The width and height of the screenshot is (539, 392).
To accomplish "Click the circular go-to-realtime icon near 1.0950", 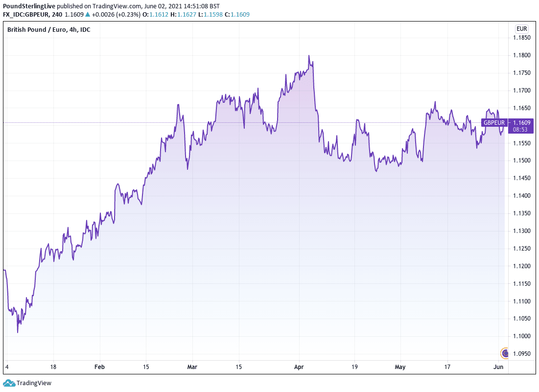I will tap(504, 353).
